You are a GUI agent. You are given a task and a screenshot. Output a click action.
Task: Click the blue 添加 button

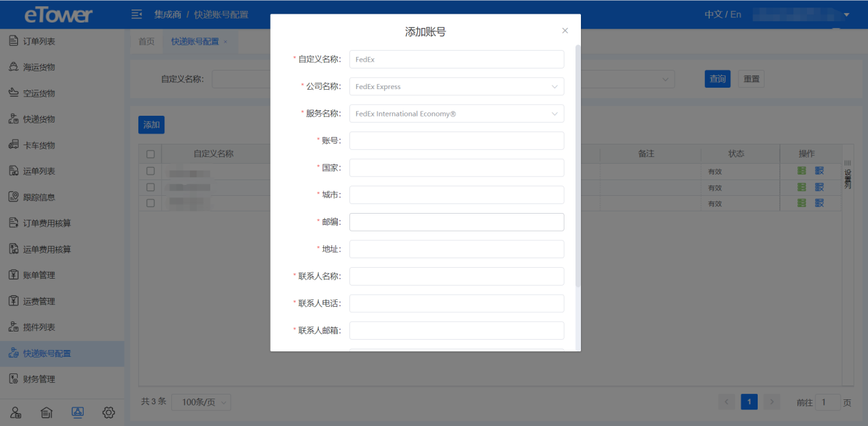click(x=151, y=125)
